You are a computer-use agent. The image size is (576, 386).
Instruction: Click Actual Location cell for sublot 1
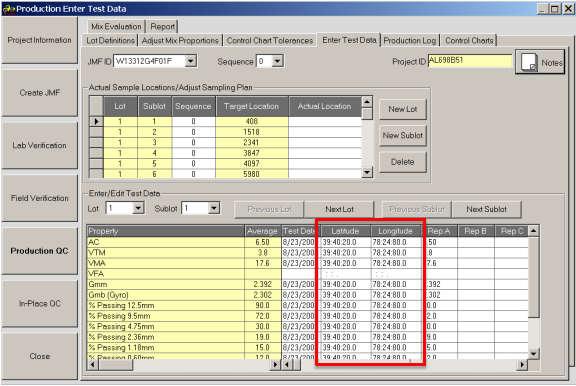click(325, 122)
